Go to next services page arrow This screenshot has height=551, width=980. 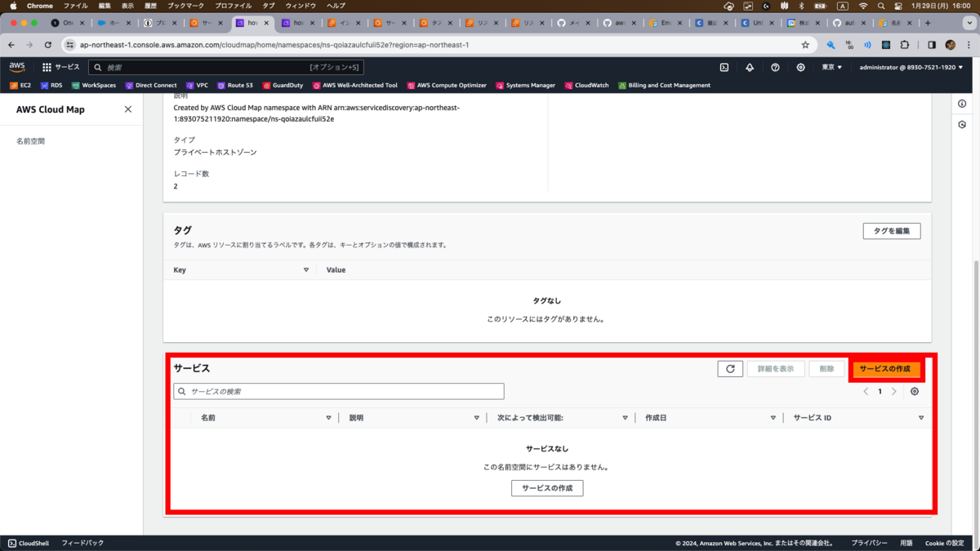(x=894, y=391)
